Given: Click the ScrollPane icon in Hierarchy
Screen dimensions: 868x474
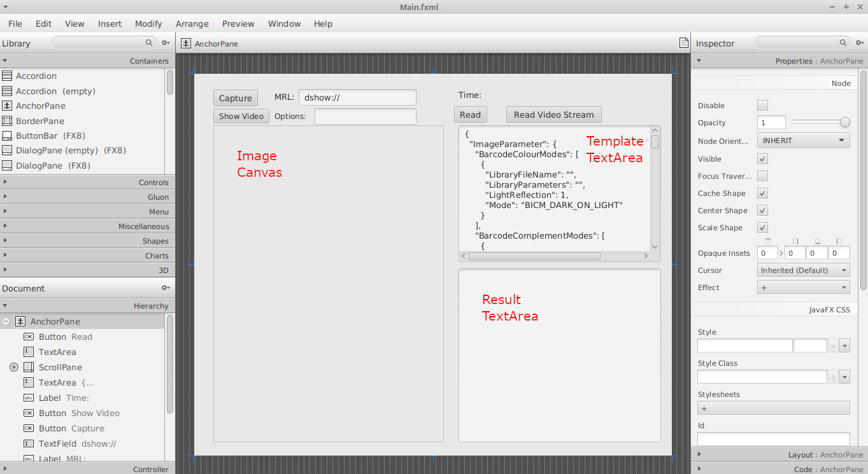Looking at the screenshot, I should [x=29, y=367].
